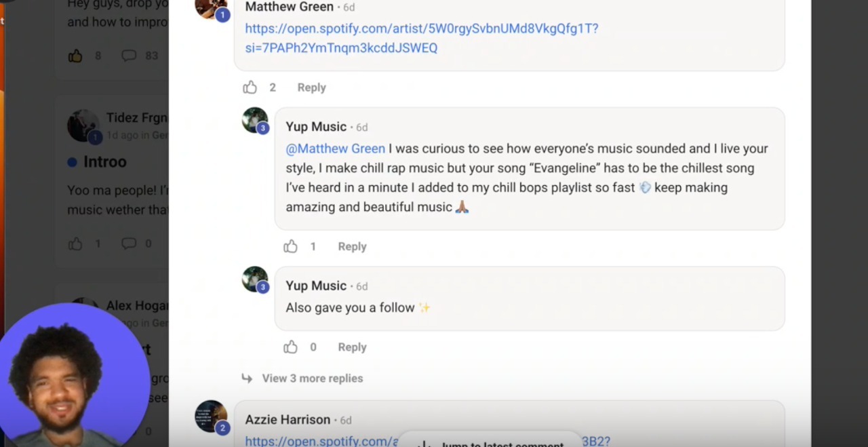The width and height of the screenshot is (868, 447).
Task: Click the highlighted thumbs-up showing 8 likes
Action: click(x=75, y=56)
